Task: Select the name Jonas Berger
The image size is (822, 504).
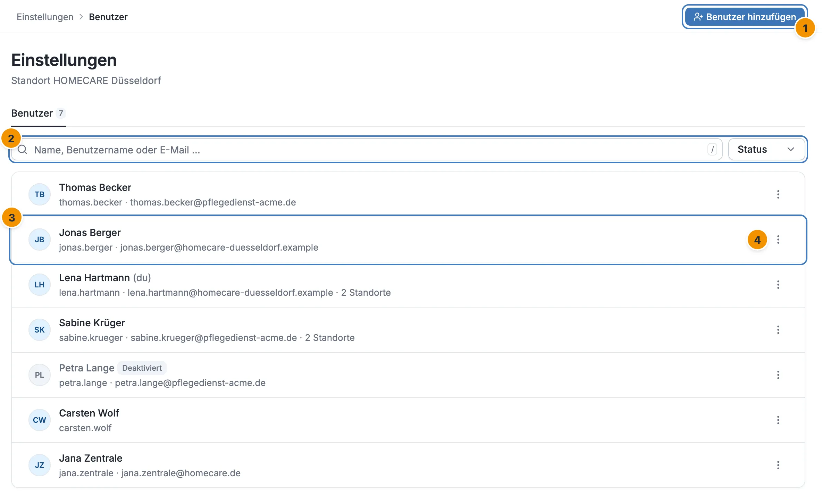Action: point(90,233)
